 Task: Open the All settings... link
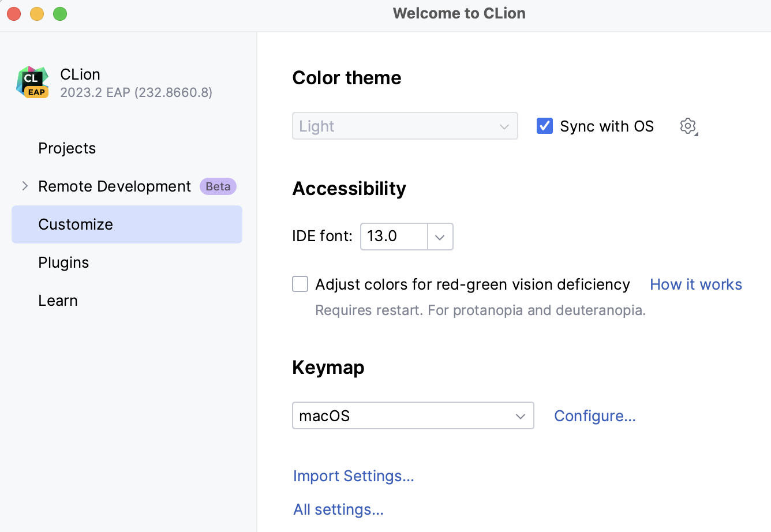point(338,509)
